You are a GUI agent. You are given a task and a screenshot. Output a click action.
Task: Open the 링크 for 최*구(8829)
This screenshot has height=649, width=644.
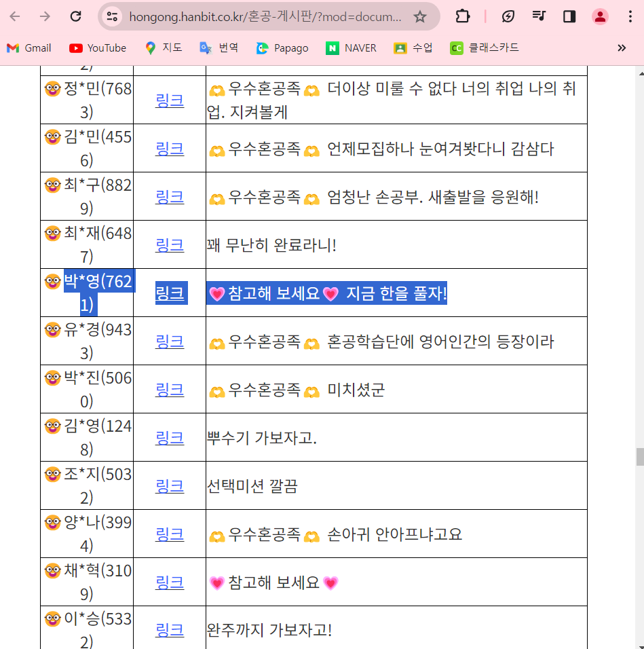pos(170,197)
